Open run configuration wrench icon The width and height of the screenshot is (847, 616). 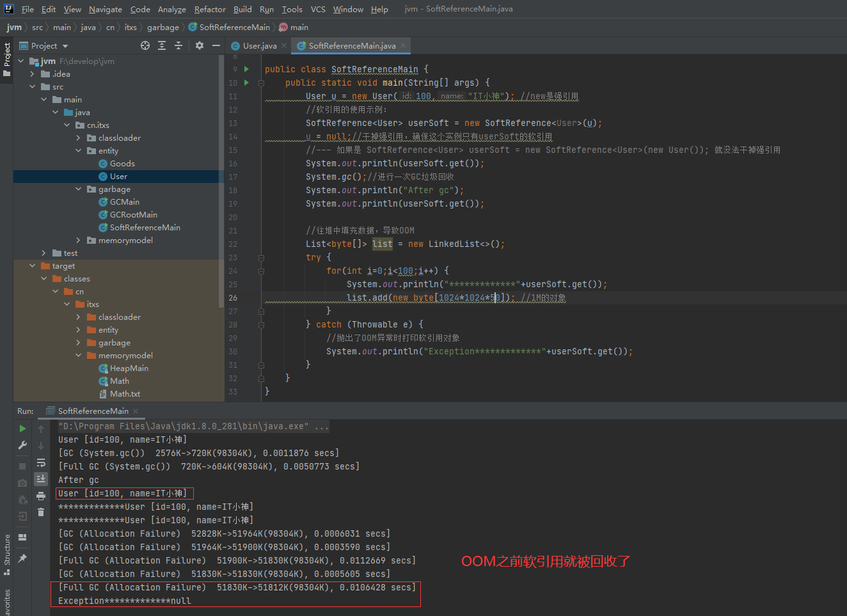22,445
